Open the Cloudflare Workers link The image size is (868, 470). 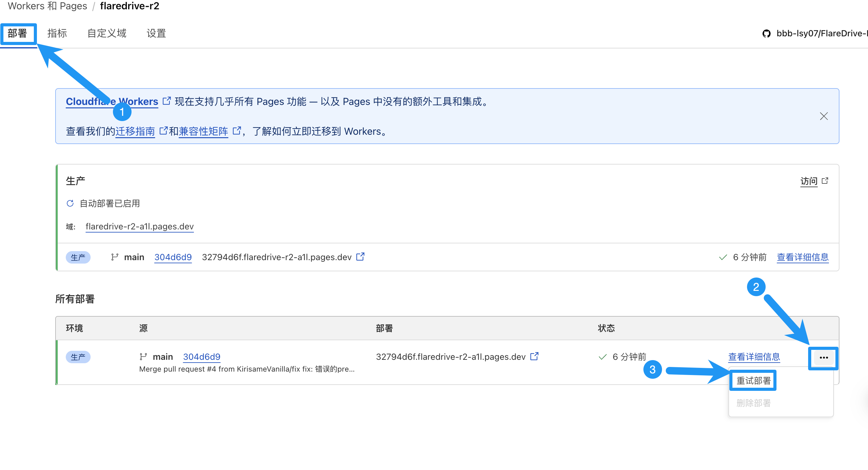tap(112, 102)
